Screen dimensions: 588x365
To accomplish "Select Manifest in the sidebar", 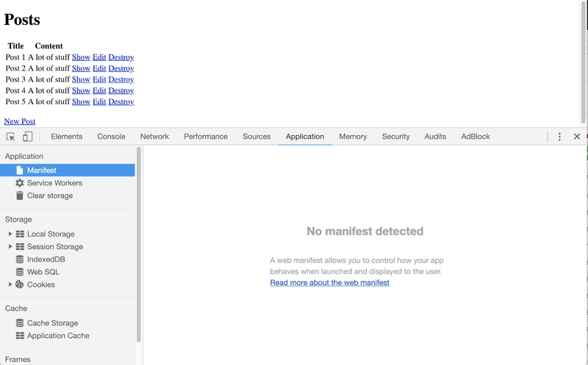I will (68, 170).
